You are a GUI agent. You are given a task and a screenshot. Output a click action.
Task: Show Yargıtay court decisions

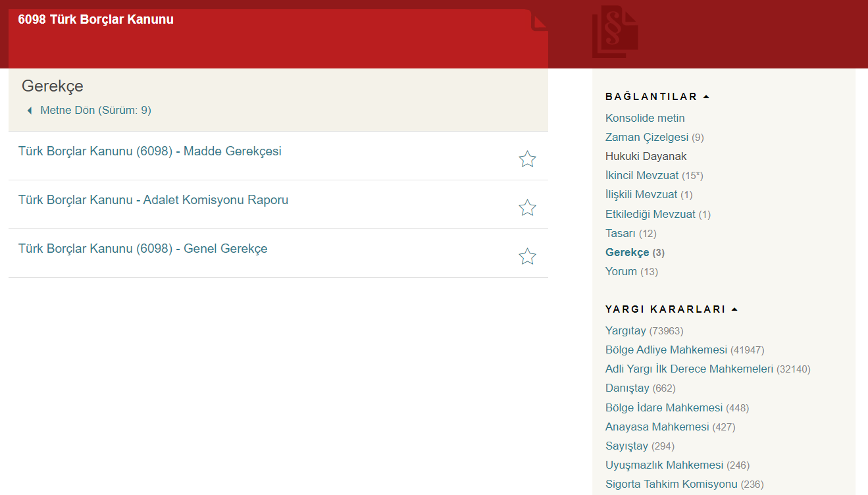625,331
